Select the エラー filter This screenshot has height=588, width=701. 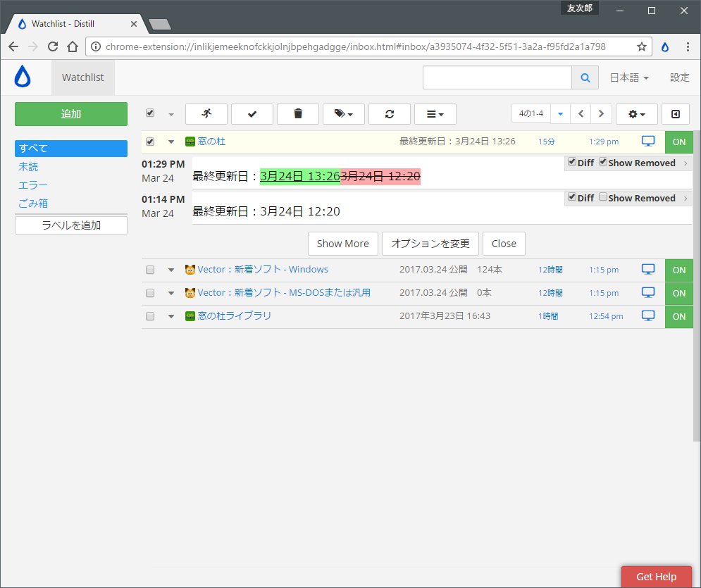point(32,185)
